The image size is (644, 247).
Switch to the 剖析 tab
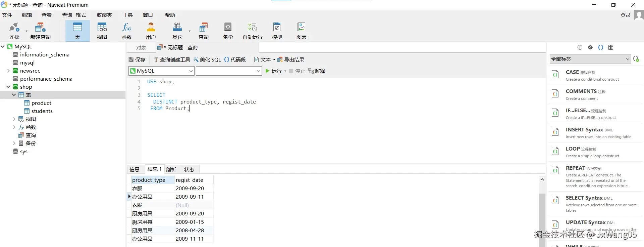pos(171,169)
